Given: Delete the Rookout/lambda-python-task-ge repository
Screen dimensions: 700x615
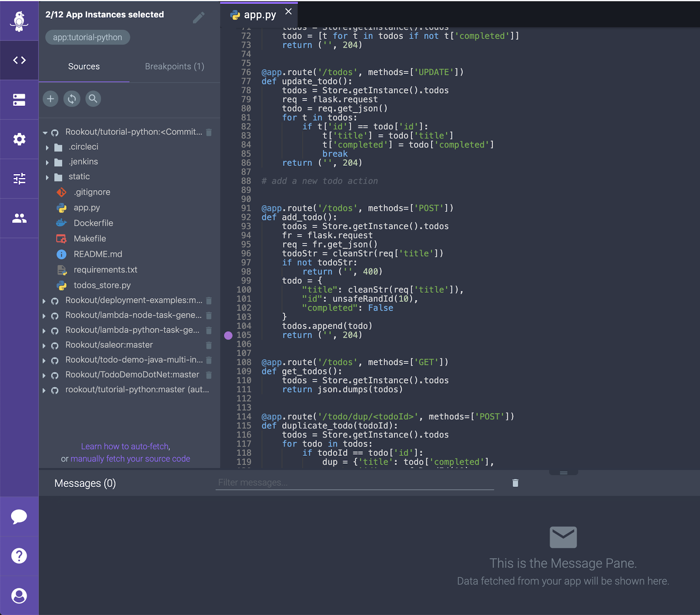Looking at the screenshot, I should click(209, 330).
